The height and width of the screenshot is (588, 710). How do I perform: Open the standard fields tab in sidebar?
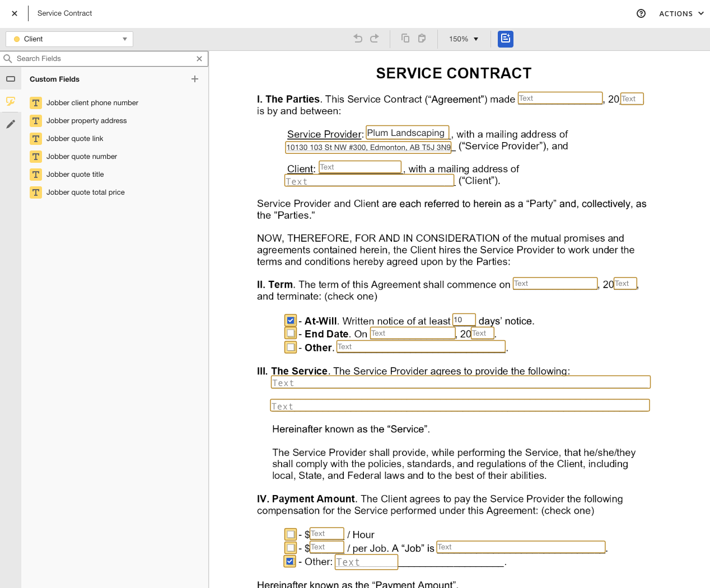click(x=11, y=79)
